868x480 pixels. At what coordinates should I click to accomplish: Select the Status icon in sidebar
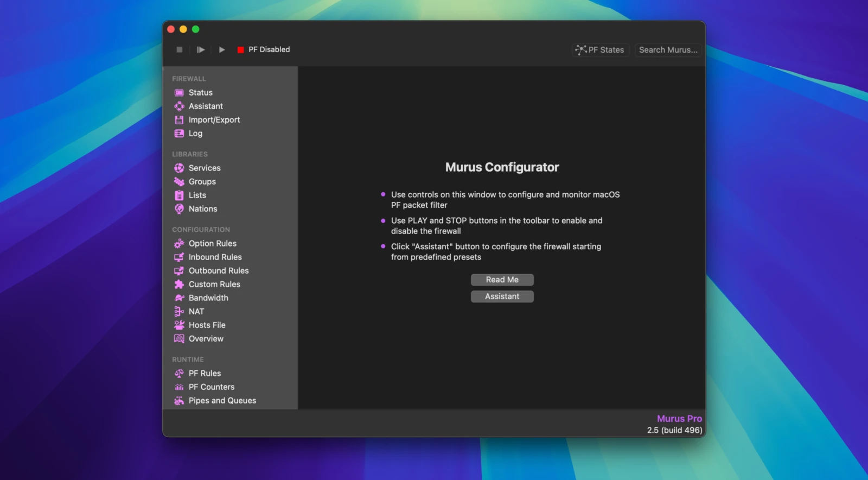pyautogui.click(x=179, y=93)
